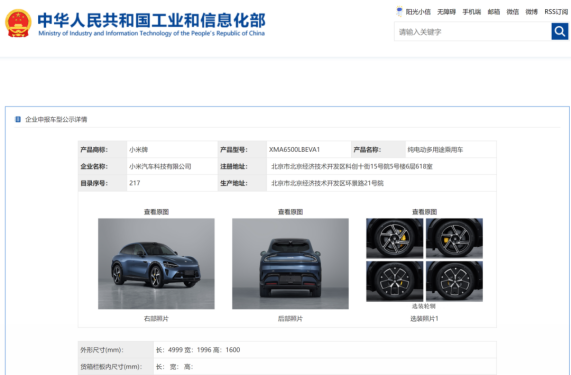Click 查看原图 above the front car photo

pyautogui.click(x=156, y=212)
